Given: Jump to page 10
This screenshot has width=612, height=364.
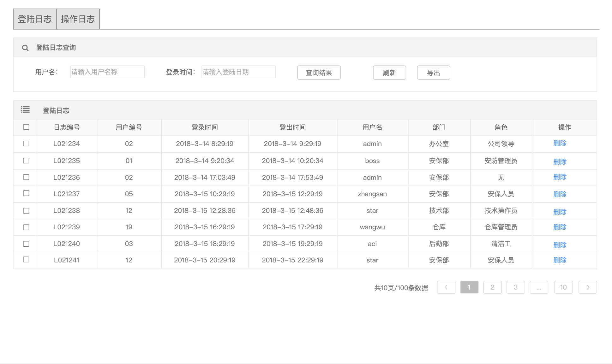Looking at the screenshot, I should click(x=563, y=287).
